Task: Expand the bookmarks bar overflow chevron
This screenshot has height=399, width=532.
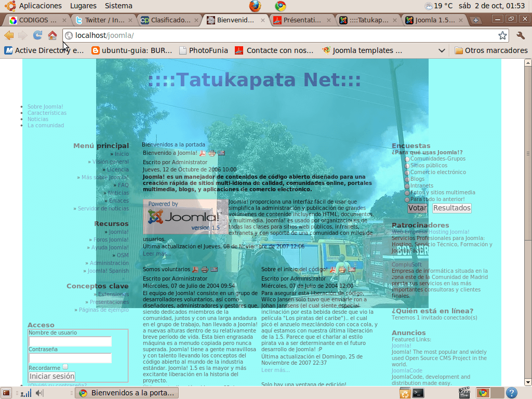Action: [x=442, y=50]
